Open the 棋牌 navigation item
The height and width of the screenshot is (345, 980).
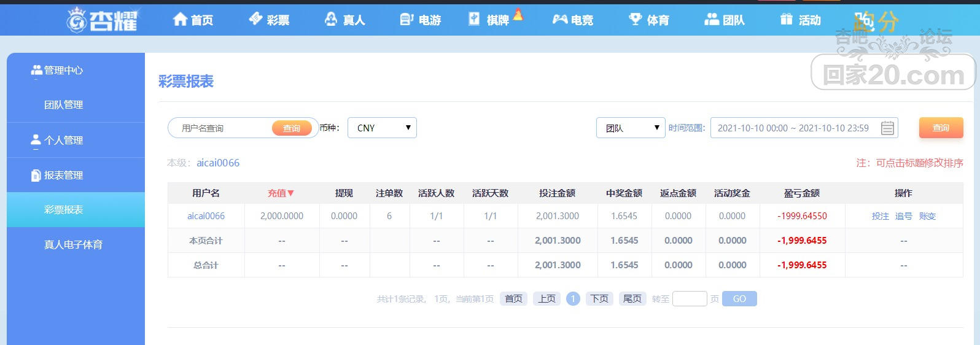(x=489, y=20)
